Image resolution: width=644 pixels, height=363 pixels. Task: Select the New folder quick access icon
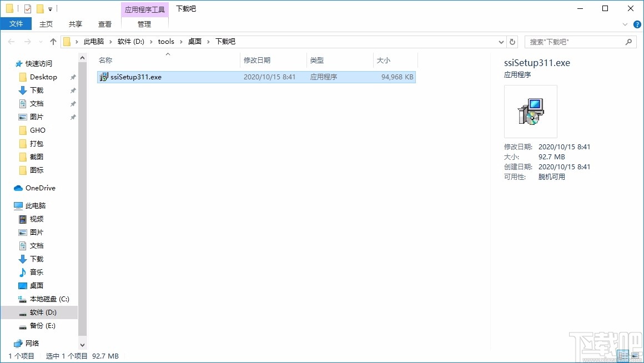(39, 8)
